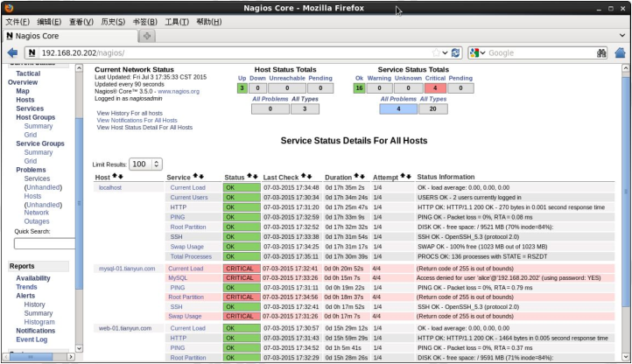
Task: Click the blue All Problems service count 4
Action: 398,108
